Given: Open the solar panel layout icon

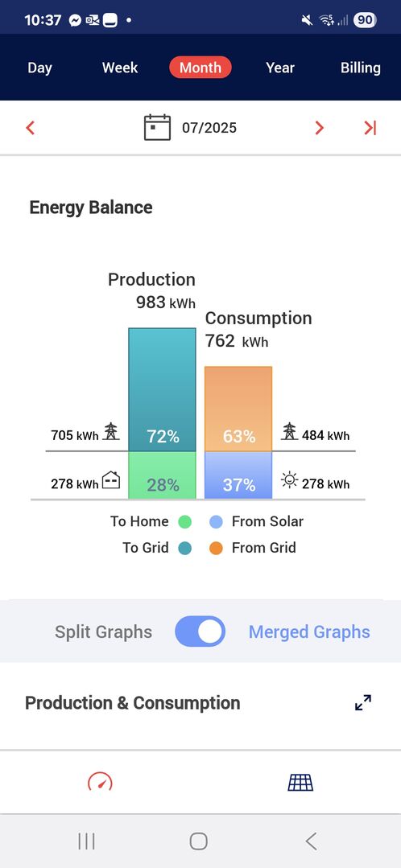Looking at the screenshot, I should tap(300, 782).
